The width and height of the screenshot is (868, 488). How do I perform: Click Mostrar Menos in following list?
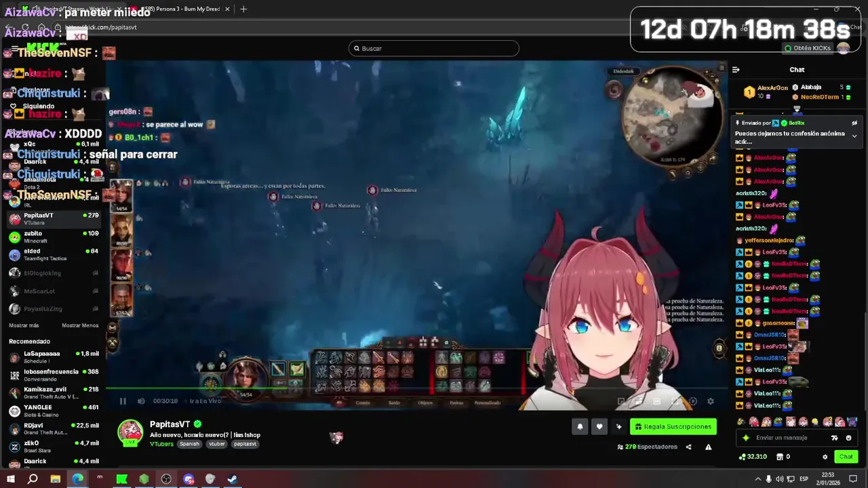[80, 325]
